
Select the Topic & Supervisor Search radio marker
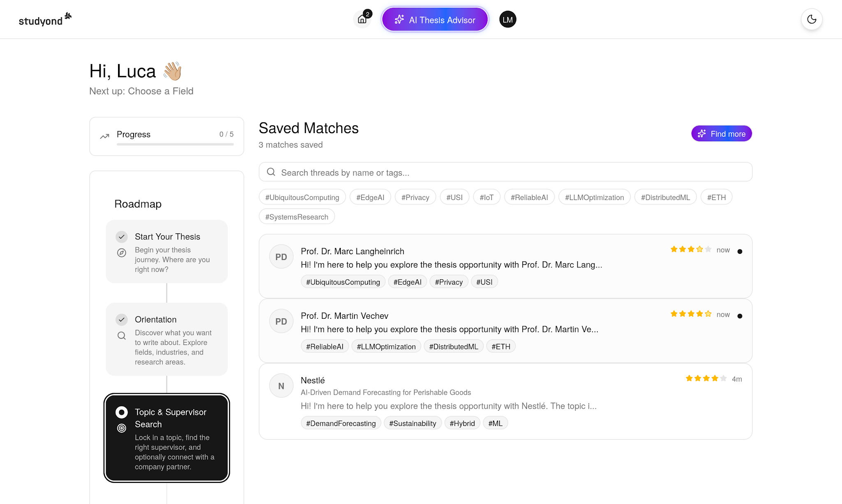(121, 412)
